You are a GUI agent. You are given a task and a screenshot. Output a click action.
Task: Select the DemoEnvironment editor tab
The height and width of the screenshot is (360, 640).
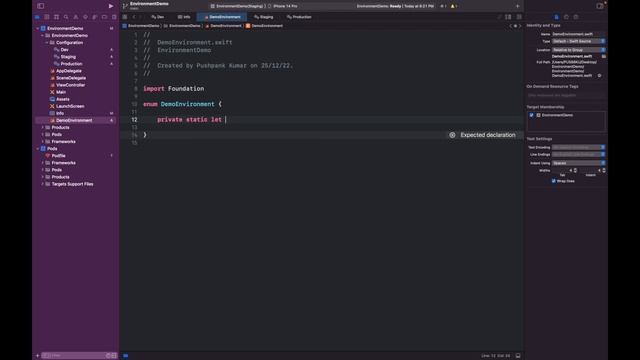point(222,17)
